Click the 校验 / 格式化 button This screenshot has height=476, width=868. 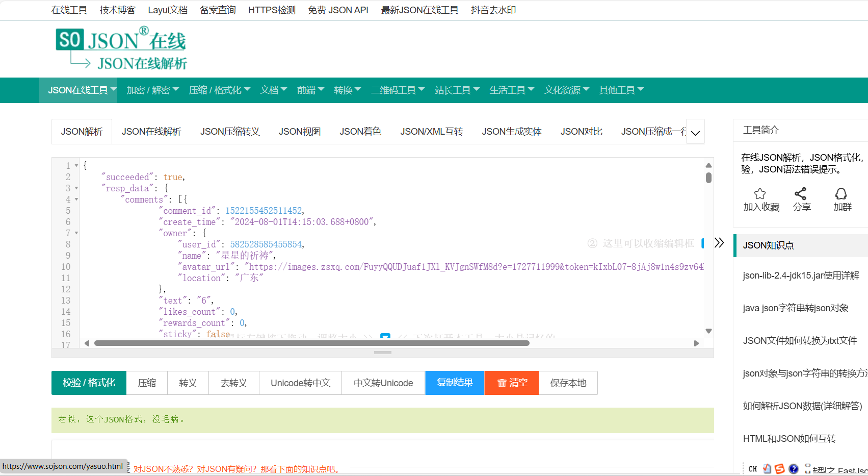pyautogui.click(x=89, y=383)
